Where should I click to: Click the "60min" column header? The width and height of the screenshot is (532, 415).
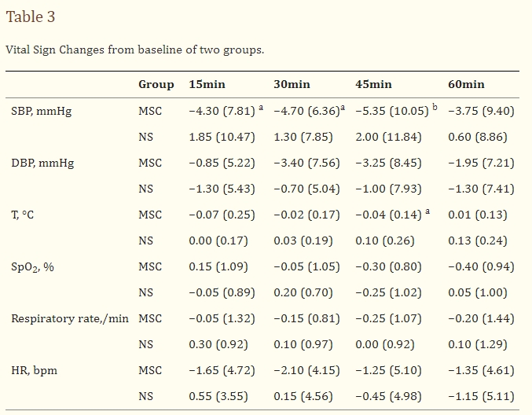(x=466, y=84)
